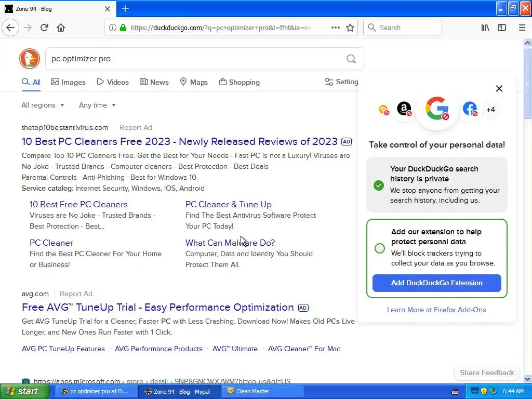Click the blocked Amazon tracker icon
Image resolution: width=532 pixels, height=399 pixels.
(404, 109)
